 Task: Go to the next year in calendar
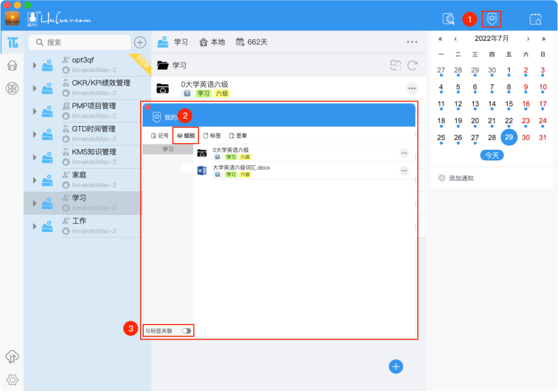coord(543,39)
